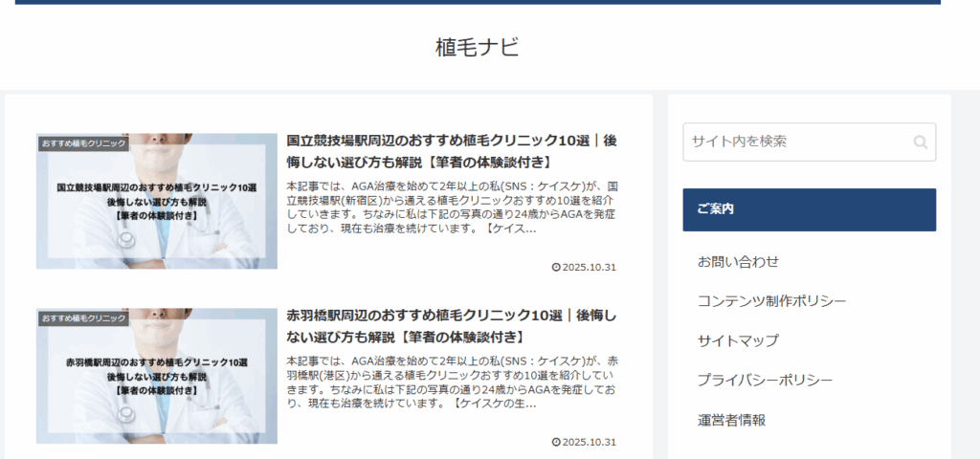Viewport: 980px width, 459px height.
Task: Select おすすめ植毛クリニック tag on second thumbnail
Action: pos(84,317)
